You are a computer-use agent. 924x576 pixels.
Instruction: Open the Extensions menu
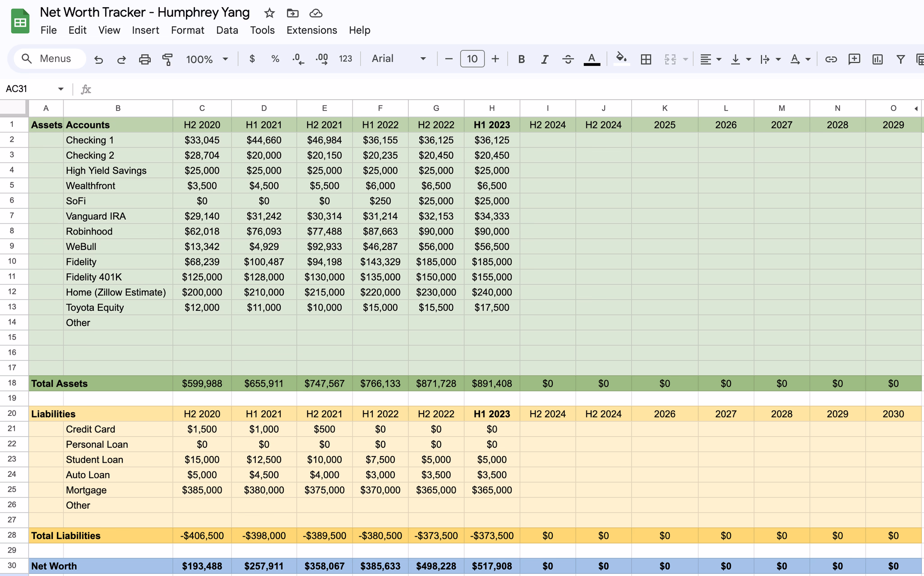pyautogui.click(x=312, y=30)
